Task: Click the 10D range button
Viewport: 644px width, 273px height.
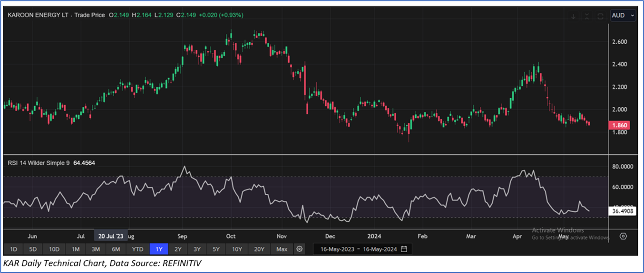Action: 54,249
